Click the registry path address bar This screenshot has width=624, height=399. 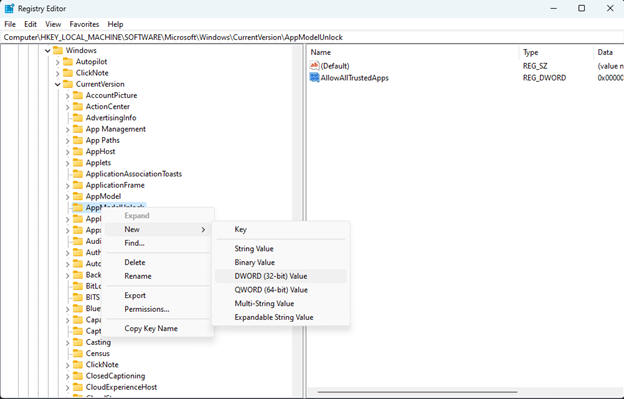pyautogui.click(x=312, y=37)
